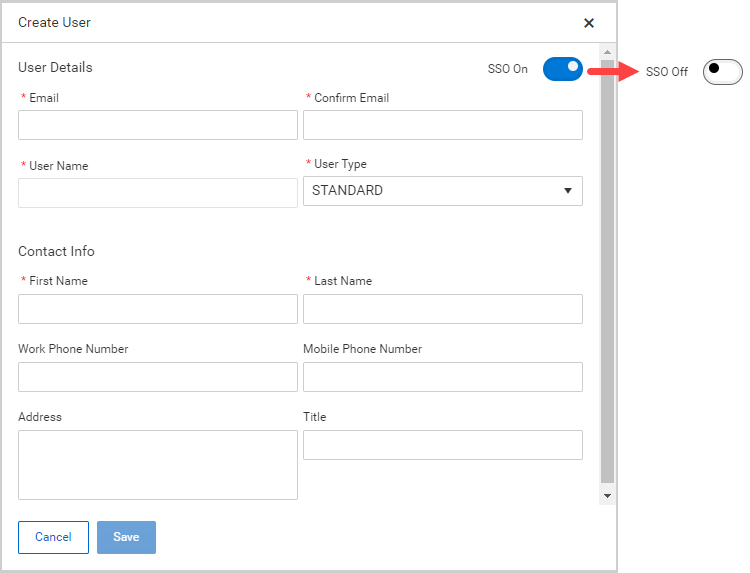750x573 pixels.
Task: Select the First Name field
Action: point(158,309)
